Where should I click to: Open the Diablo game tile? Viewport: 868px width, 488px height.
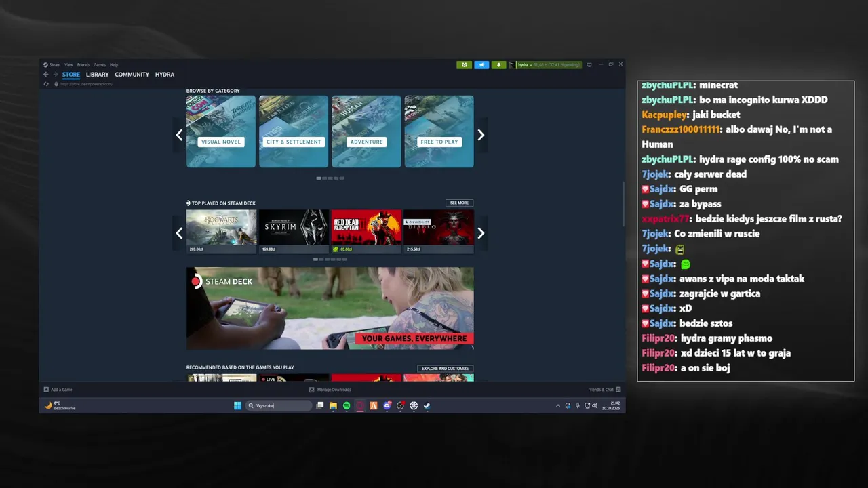[439, 231]
